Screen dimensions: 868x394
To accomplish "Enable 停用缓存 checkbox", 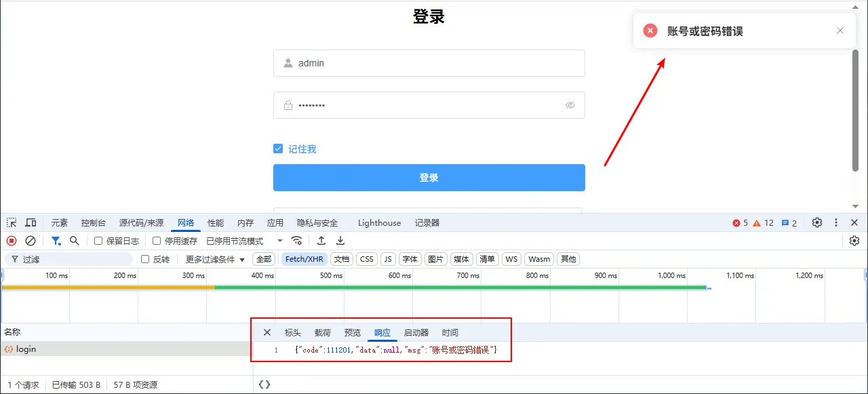I will pos(157,241).
